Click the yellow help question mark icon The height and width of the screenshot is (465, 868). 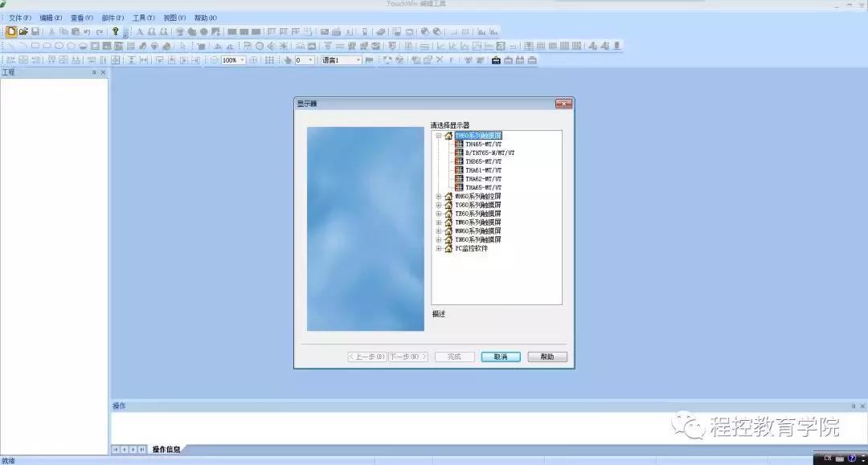click(x=116, y=32)
